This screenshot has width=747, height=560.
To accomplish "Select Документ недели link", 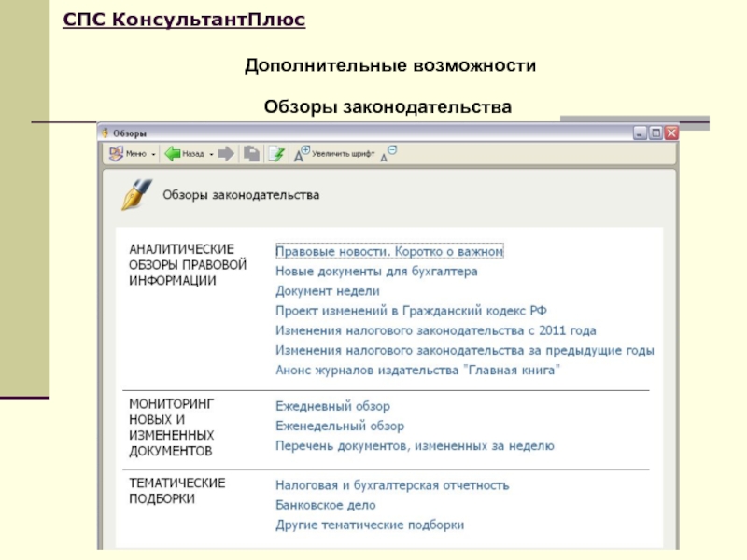I will pos(328,291).
